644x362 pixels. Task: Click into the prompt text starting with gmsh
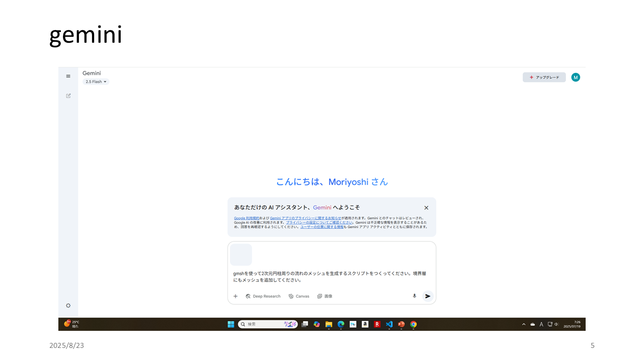click(330, 277)
